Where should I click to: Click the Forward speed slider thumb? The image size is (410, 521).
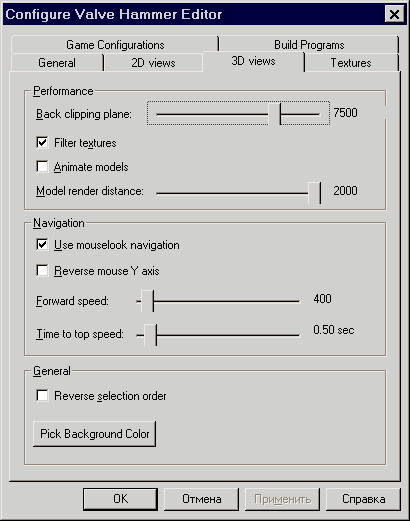tap(148, 301)
